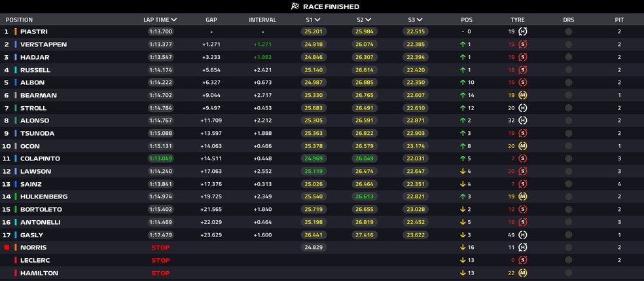The image size is (644, 281).
Task: Click the Gap column header
Action: 211,20
